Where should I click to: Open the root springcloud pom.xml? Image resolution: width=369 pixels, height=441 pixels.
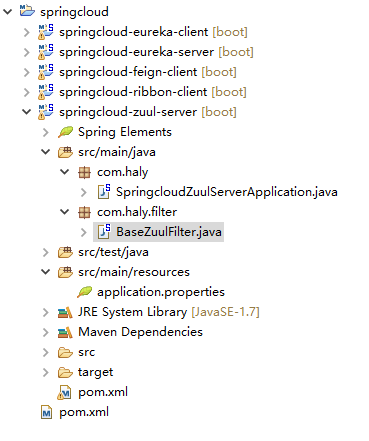[x=84, y=413]
